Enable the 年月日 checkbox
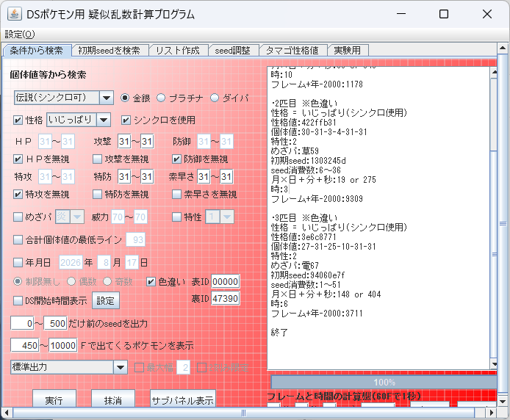 point(18,262)
